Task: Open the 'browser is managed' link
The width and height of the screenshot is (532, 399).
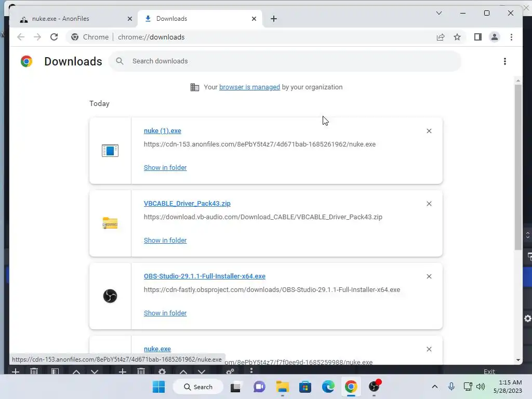Action: [249, 87]
